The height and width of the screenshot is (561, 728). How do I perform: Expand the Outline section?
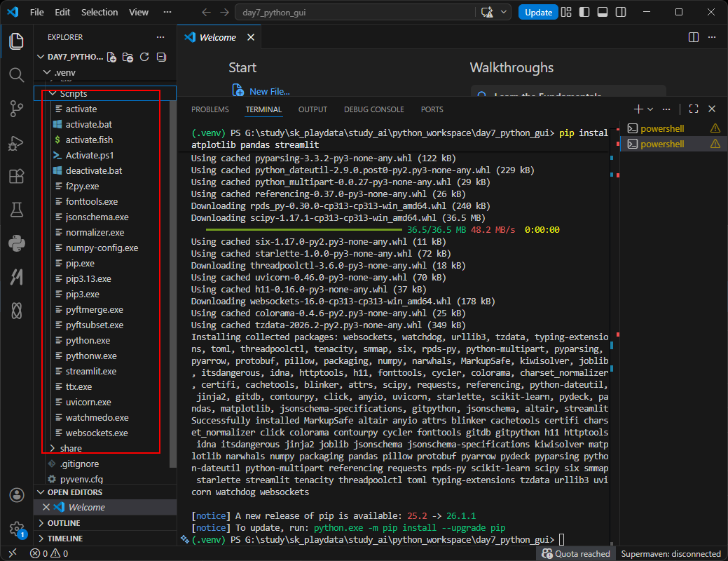105,523
